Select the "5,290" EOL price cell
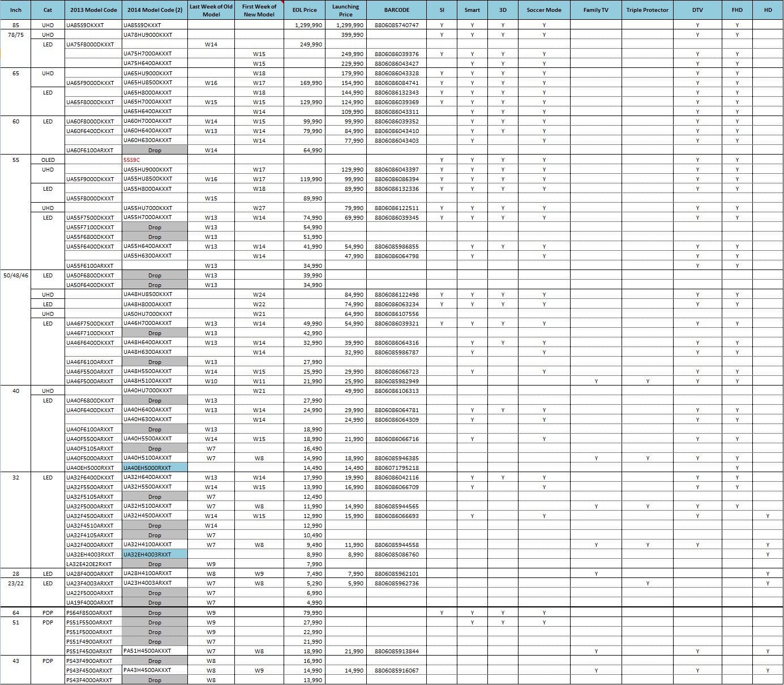784x685 pixels. point(305,584)
